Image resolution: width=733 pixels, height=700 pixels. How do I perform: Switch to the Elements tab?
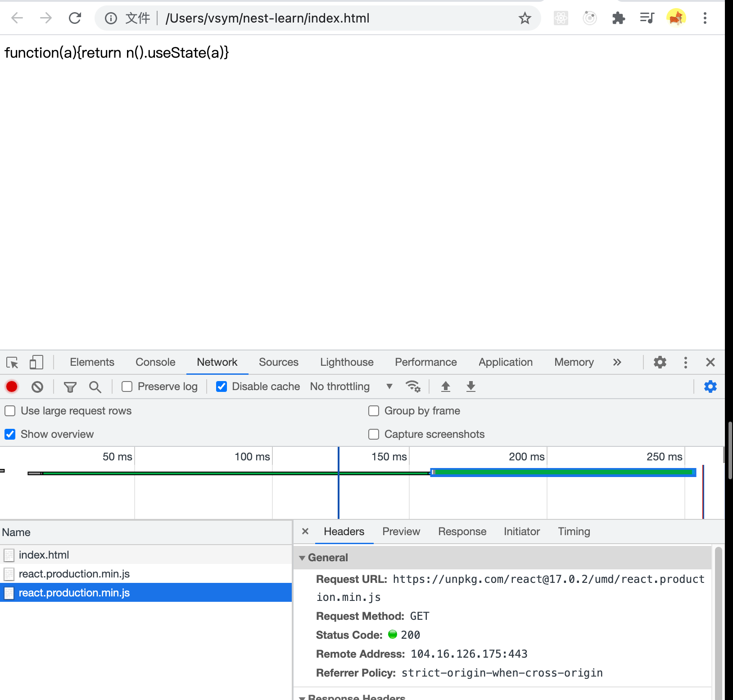(x=92, y=362)
